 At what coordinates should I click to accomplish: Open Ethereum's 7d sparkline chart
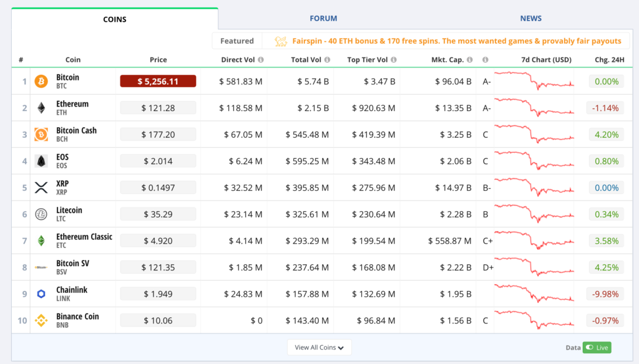(x=534, y=107)
